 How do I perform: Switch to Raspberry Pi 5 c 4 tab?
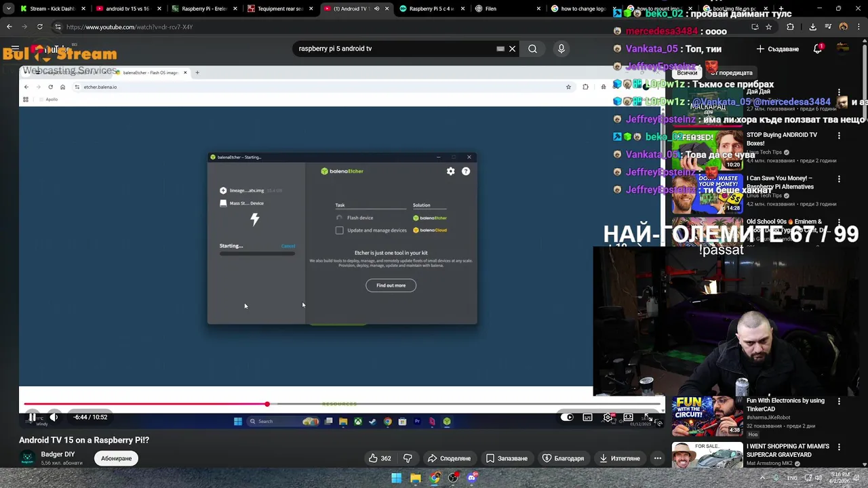[432, 9]
